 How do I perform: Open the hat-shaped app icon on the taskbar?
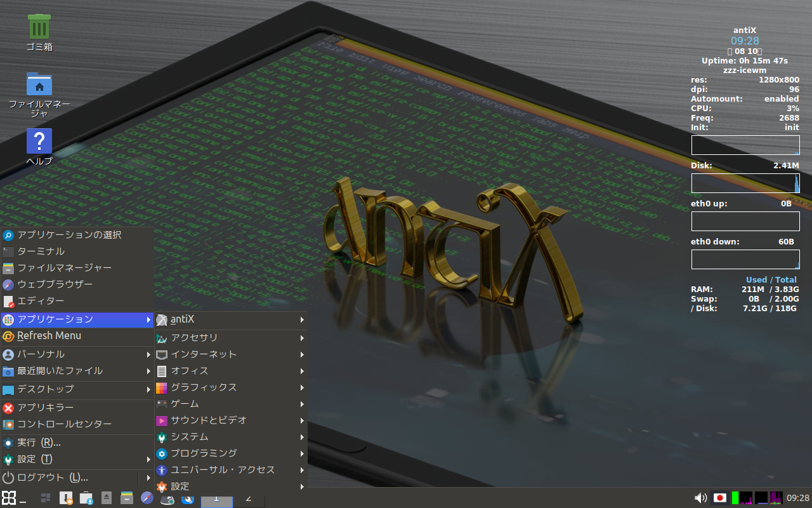pyautogui.click(x=167, y=499)
